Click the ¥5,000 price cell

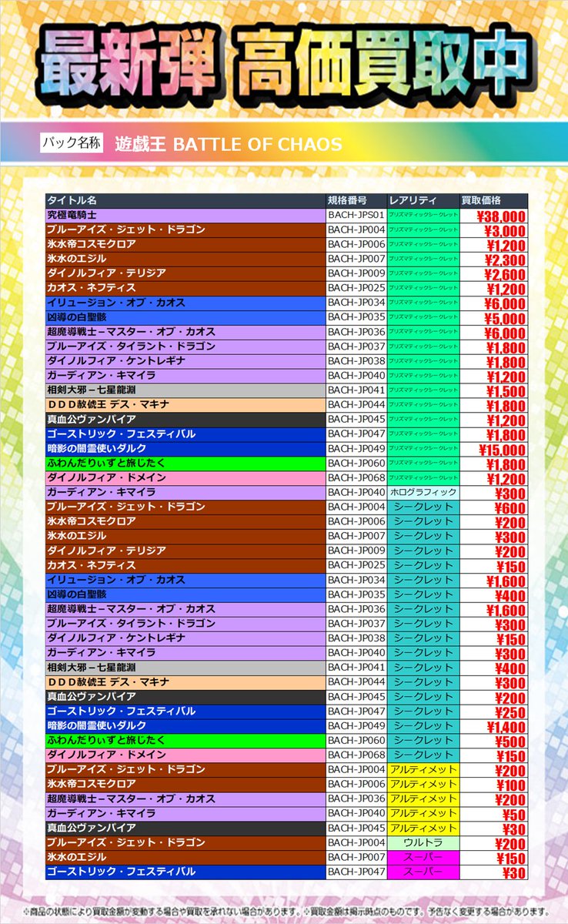click(x=493, y=317)
